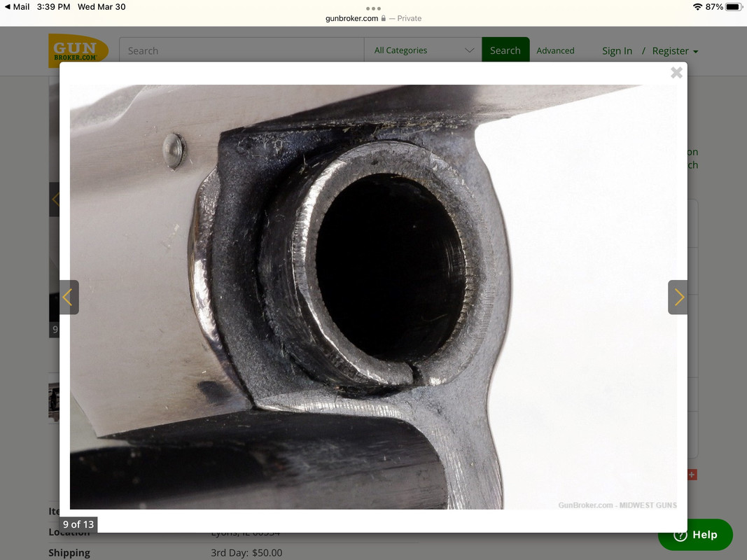Image resolution: width=747 pixels, height=560 pixels.
Task: Go to previous photo with left arrow
Action: (69, 297)
